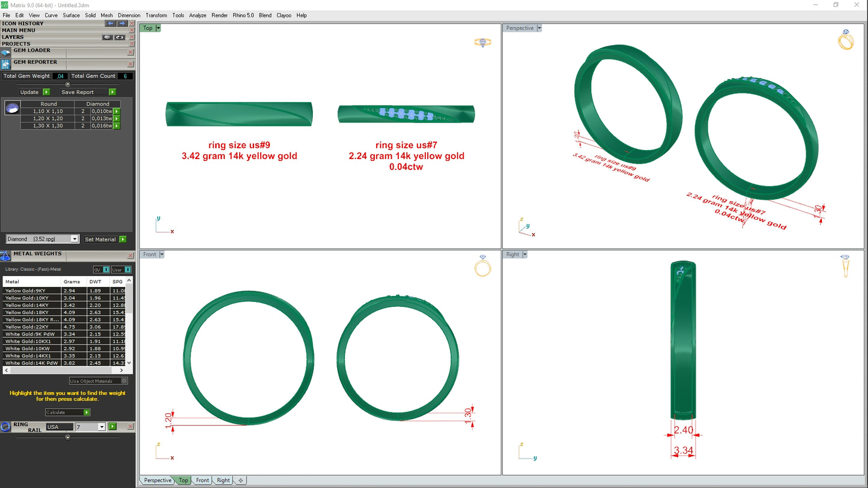Image resolution: width=868 pixels, height=488 pixels.
Task: Click the Gem Reporter panel icon
Action: (5, 64)
